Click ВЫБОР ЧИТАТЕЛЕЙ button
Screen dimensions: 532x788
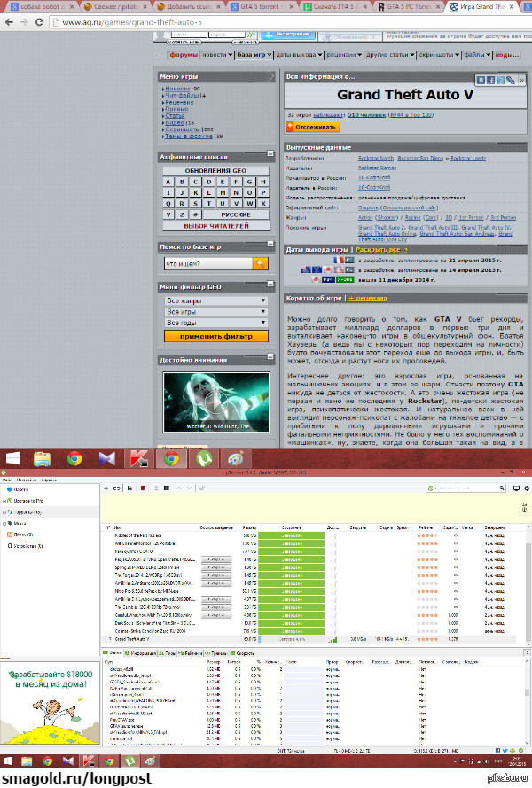pyautogui.click(x=215, y=226)
